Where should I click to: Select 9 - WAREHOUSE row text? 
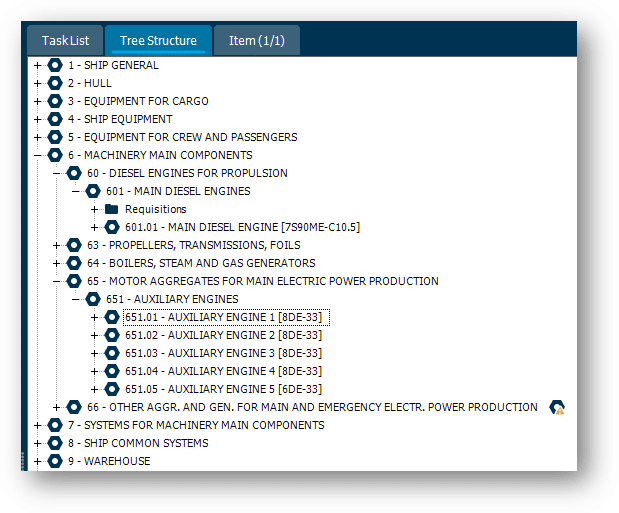pyautogui.click(x=109, y=461)
